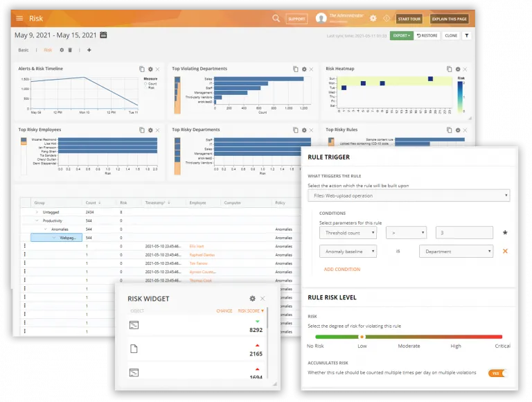The image size is (532, 402).
Task: Toggle the Accumulates Risk YES switch
Action: pyautogui.click(x=497, y=373)
